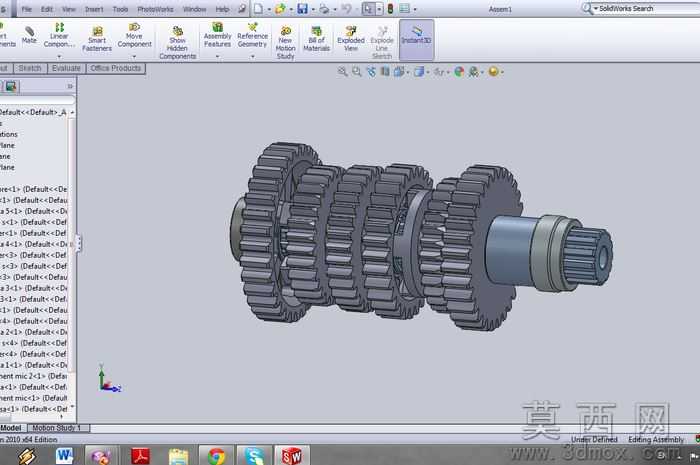Image resolution: width=700 pixels, height=465 pixels.
Task: Expand the Assembly Features dropdown arrow
Action: 217,57
